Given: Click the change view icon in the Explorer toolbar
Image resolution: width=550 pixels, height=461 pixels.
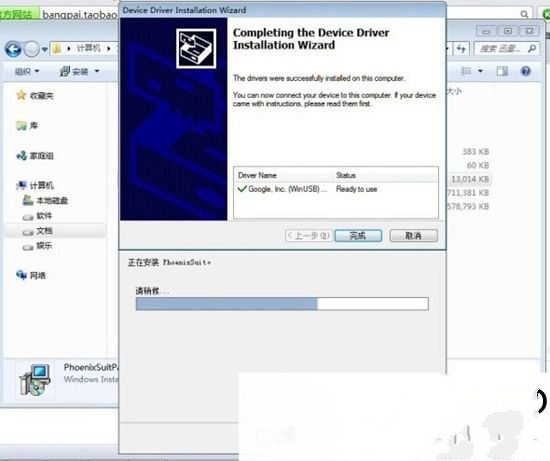Looking at the screenshot, I should pos(466,71).
